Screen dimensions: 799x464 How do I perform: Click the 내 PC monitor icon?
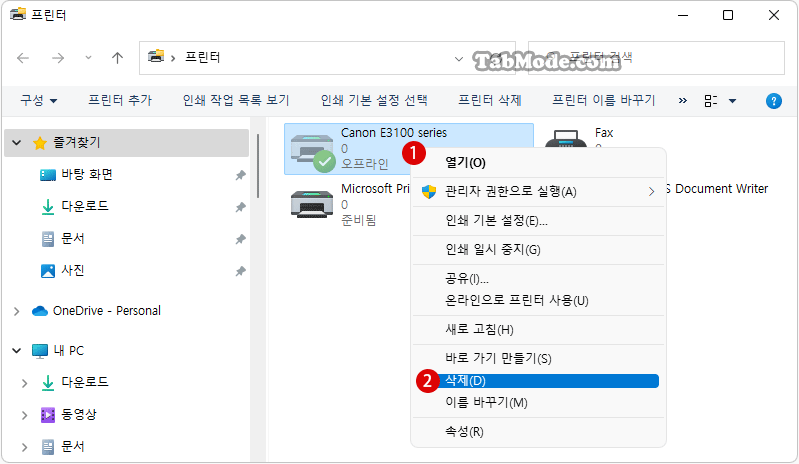point(40,351)
